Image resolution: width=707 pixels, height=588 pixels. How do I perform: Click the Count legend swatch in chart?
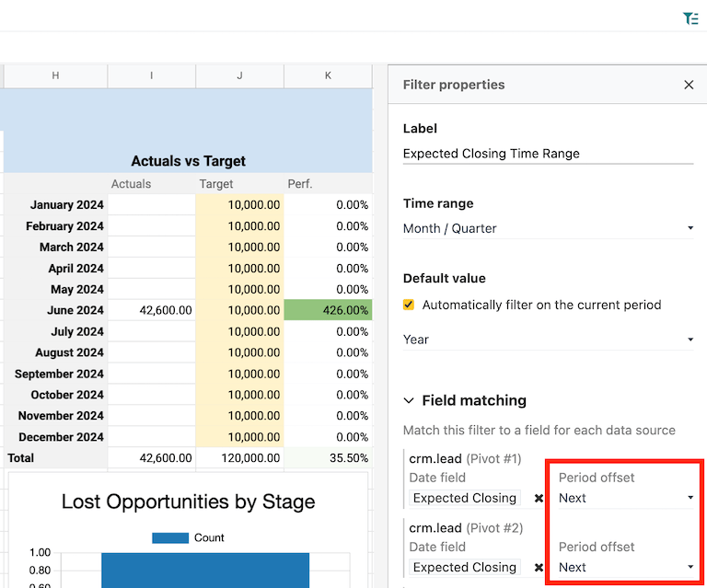point(168,538)
